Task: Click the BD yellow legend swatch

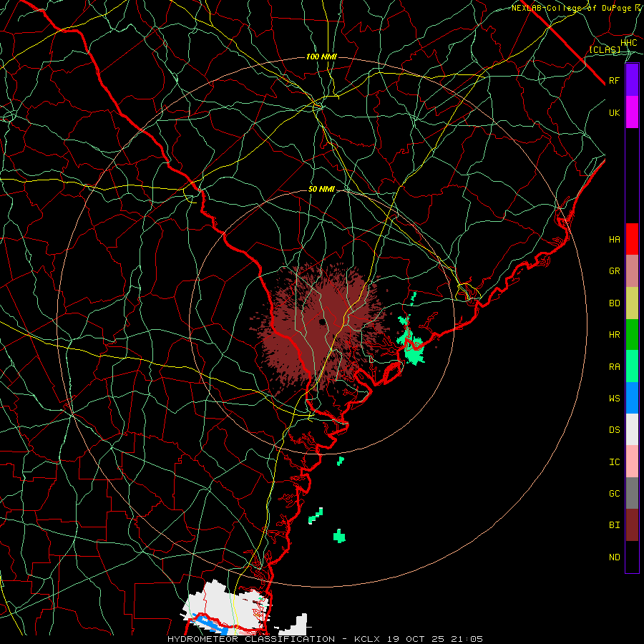Action: [x=632, y=303]
